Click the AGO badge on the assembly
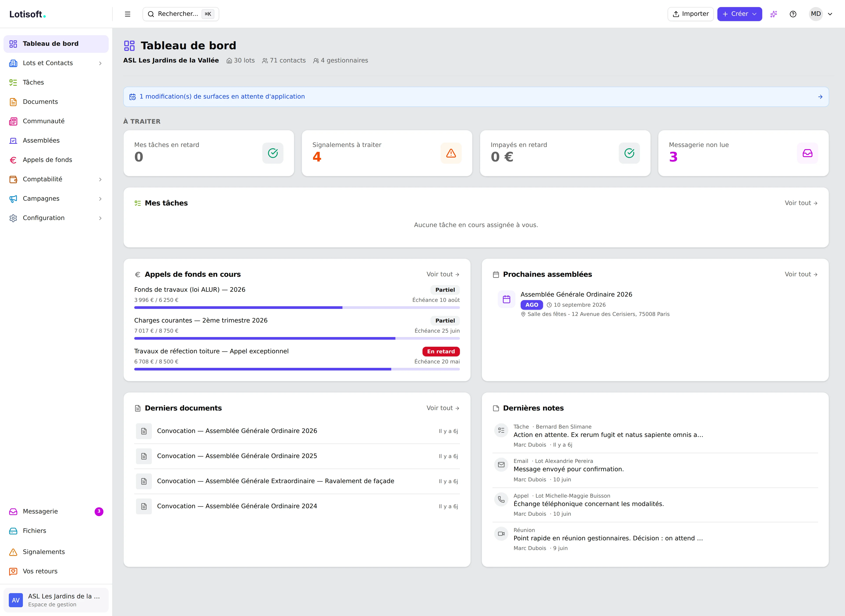 coord(532,305)
